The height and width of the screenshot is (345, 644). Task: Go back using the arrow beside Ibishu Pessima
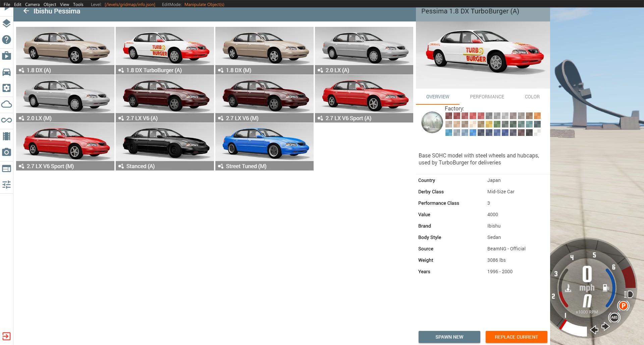pos(26,11)
